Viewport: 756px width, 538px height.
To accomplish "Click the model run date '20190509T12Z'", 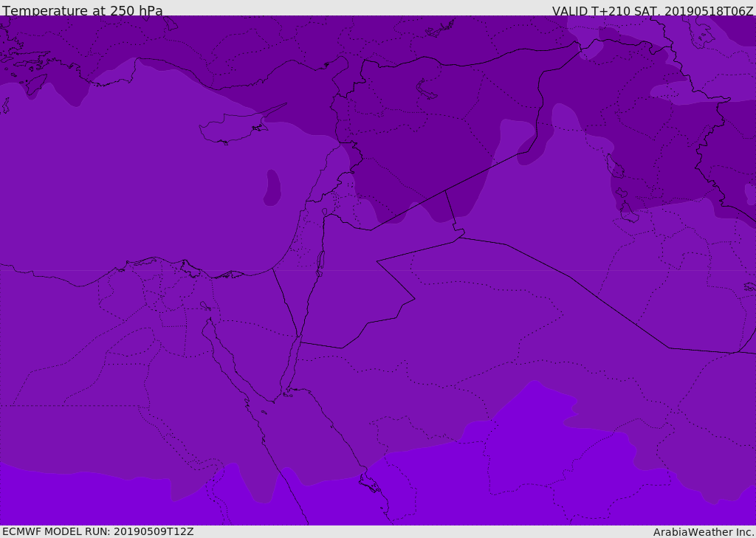I will (153, 531).
